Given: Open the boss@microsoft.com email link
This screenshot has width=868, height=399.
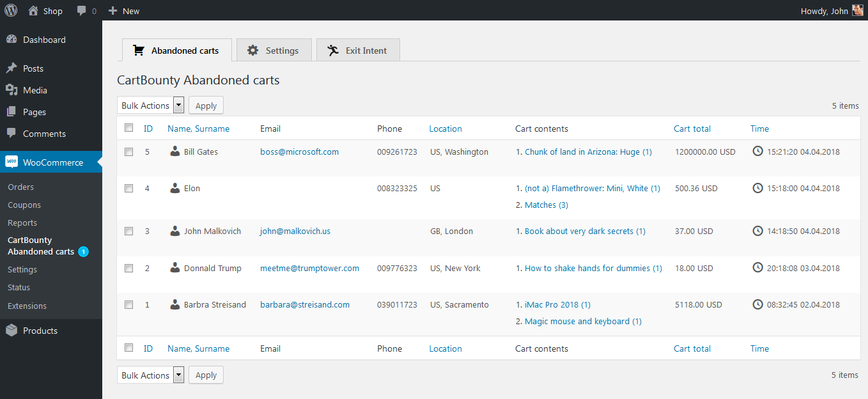Looking at the screenshot, I should (x=299, y=152).
